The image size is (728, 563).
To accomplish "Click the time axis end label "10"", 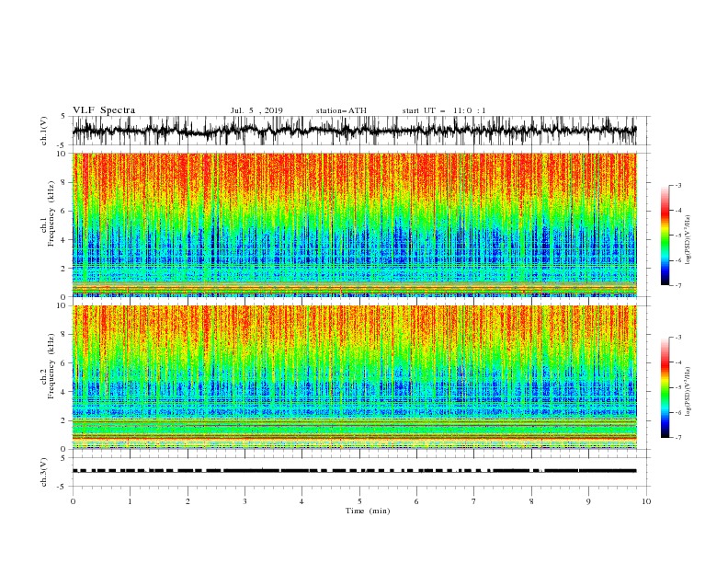I will tap(646, 501).
